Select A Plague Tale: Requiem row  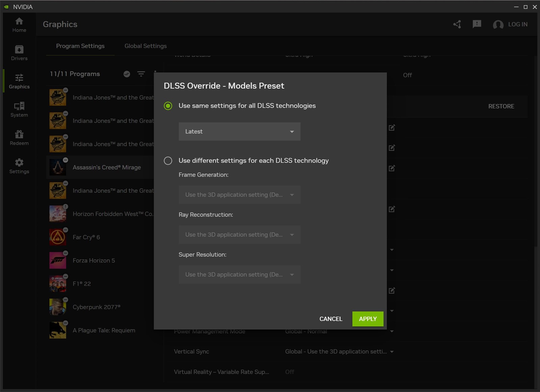tap(104, 330)
